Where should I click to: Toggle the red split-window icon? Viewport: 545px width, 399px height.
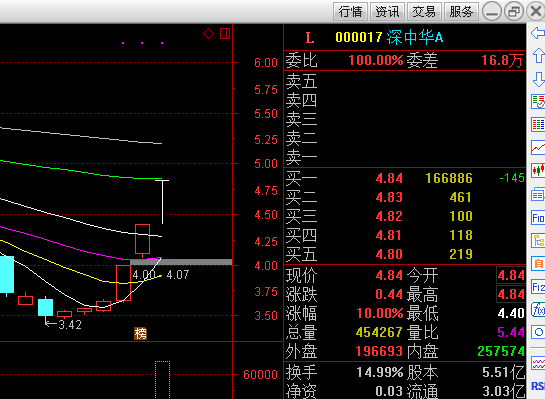pyautogui.click(x=225, y=34)
